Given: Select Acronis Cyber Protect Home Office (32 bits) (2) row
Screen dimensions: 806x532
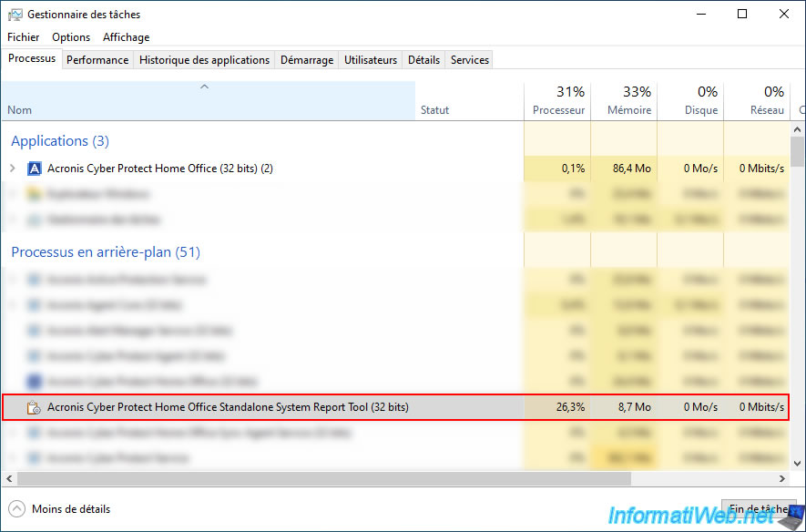Looking at the screenshot, I should click(x=396, y=169).
